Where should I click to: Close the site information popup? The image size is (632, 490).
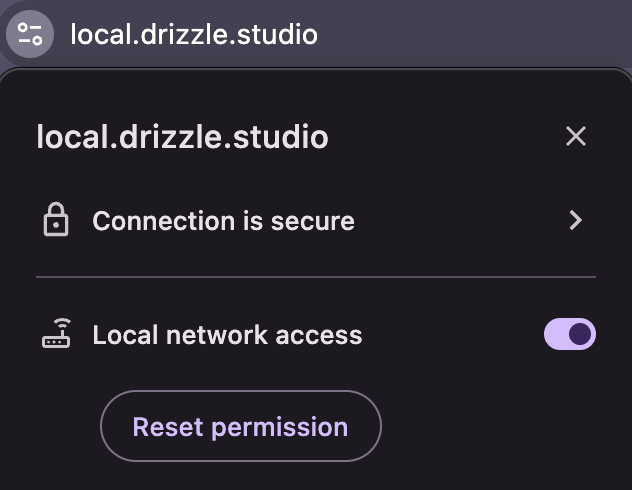coord(575,136)
